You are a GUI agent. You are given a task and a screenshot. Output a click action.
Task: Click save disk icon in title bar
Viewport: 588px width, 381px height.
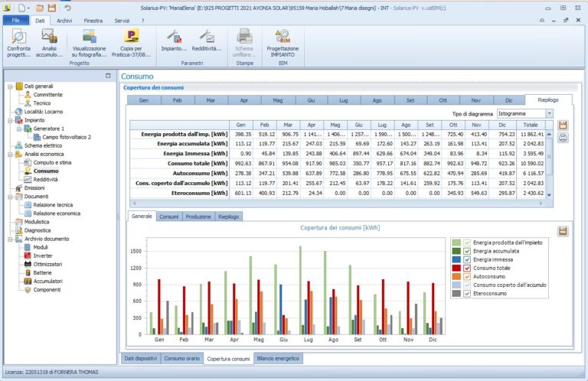pos(52,8)
